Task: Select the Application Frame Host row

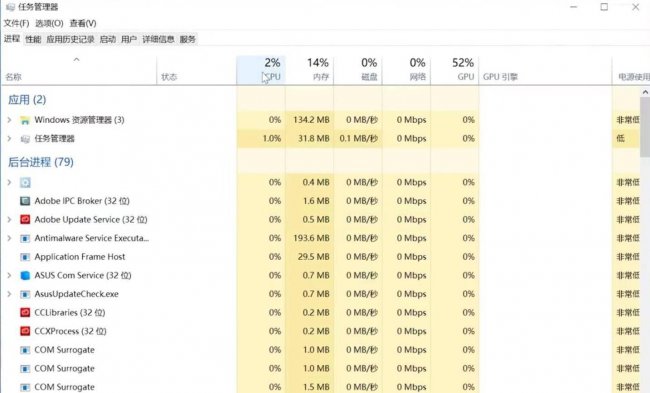Action: [x=320, y=257]
